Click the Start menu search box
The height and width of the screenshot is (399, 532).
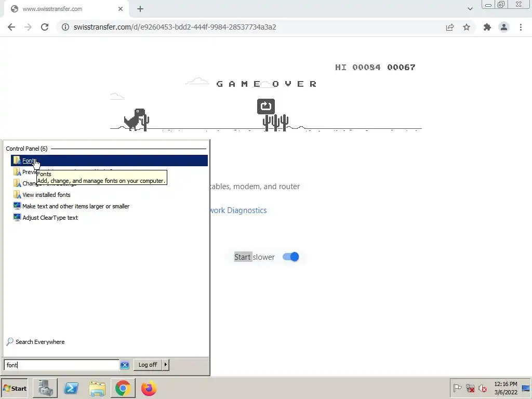point(61,365)
